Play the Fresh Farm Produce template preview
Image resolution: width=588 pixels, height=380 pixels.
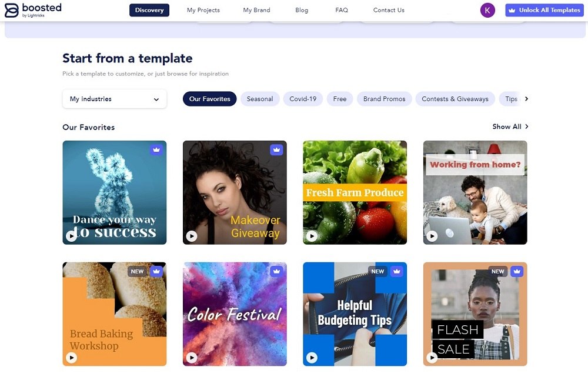tap(312, 236)
